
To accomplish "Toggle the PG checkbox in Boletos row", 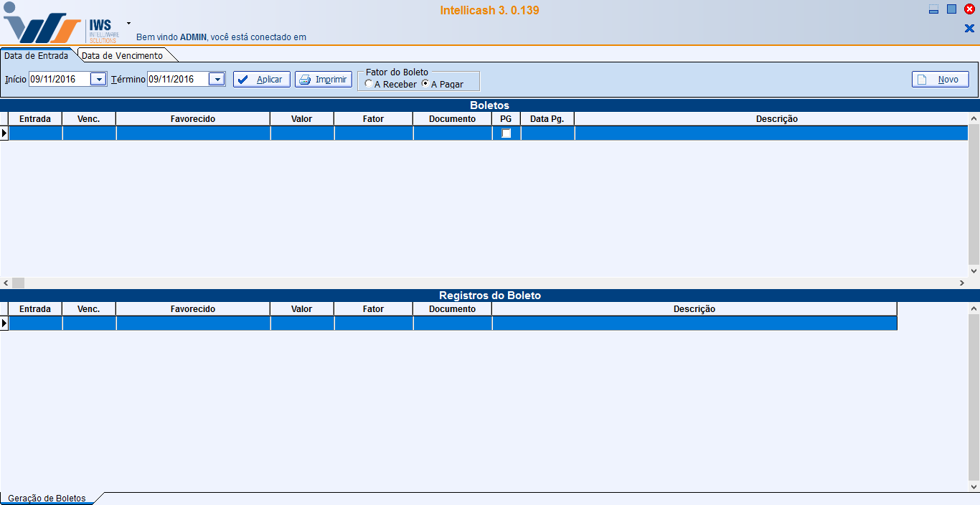I will tap(507, 133).
